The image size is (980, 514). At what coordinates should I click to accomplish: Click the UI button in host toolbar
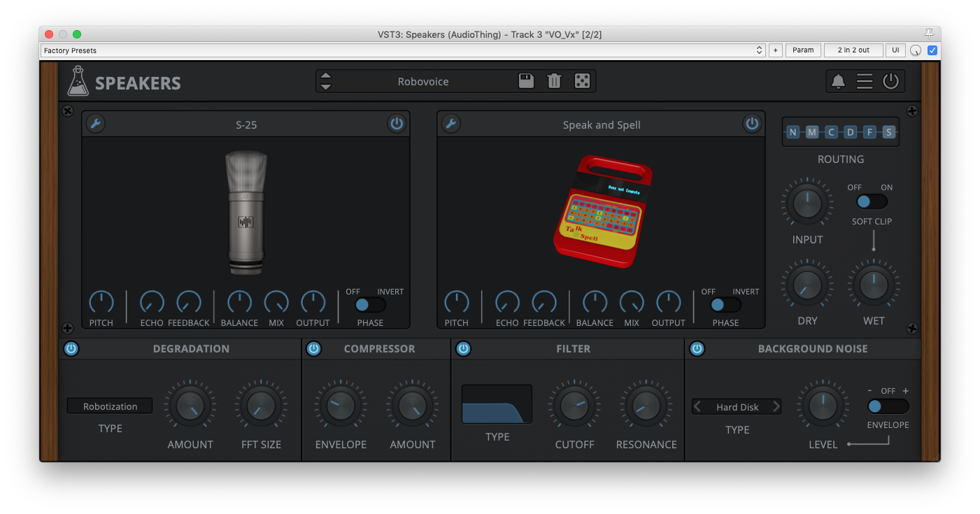895,50
